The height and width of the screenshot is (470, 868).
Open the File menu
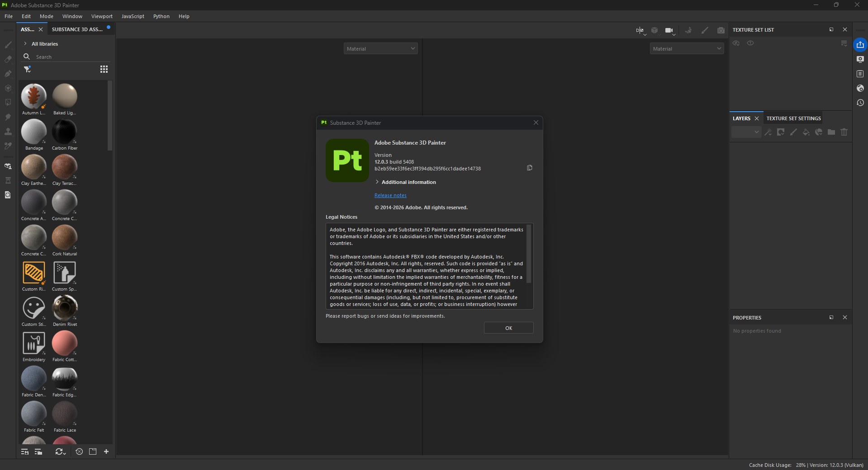pyautogui.click(x=9, y=16)
